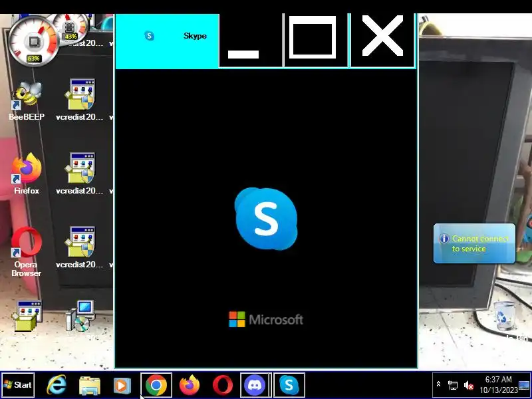Select the computer and disc setup icon
Image resolution: width=532 pixels, height=399 pixels.
(80, 315)
